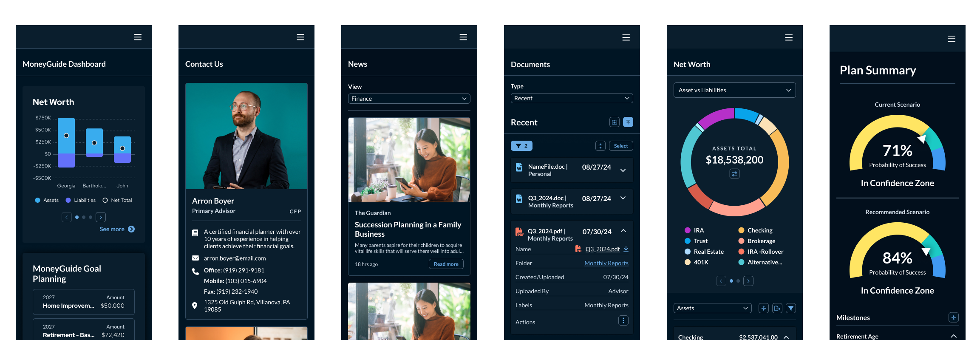The width and height of the screenshot is (980, 340).
Task: Click Read more on Succession Planning article
Action: (446, 264)
